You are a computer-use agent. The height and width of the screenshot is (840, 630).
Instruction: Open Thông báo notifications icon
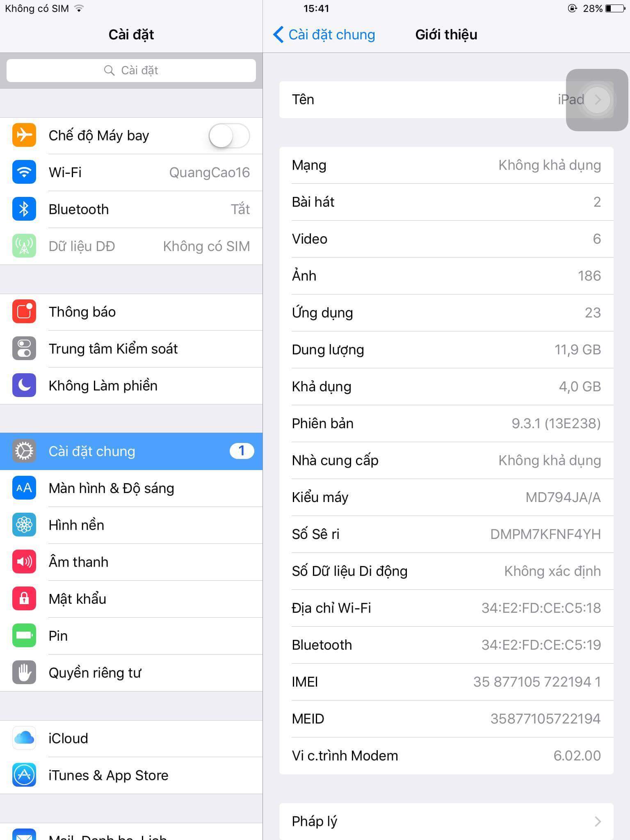click(24, 312)
